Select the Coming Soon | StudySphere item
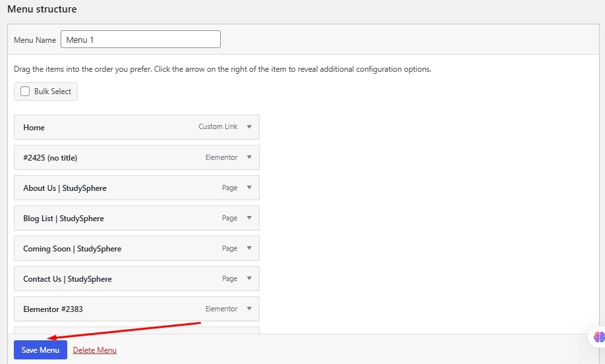The image size is (605, 364). [x=136, y=248]
